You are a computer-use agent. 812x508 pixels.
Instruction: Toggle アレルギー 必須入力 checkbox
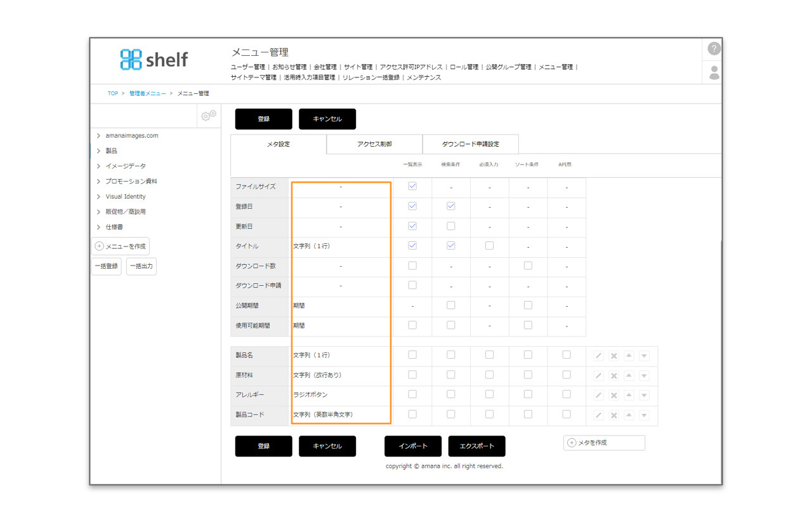point(489,394)
